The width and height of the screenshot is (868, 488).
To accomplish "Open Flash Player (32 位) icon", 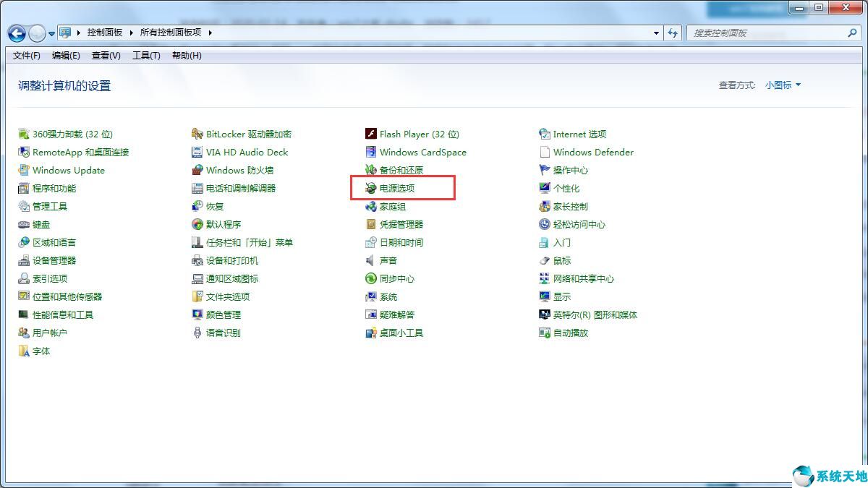I will click(371, 134).
